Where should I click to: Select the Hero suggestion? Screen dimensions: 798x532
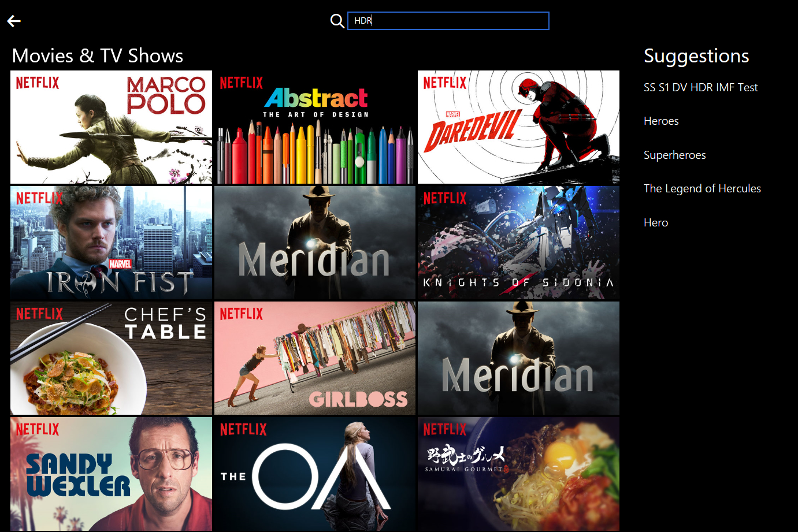[x=656, y=222]
